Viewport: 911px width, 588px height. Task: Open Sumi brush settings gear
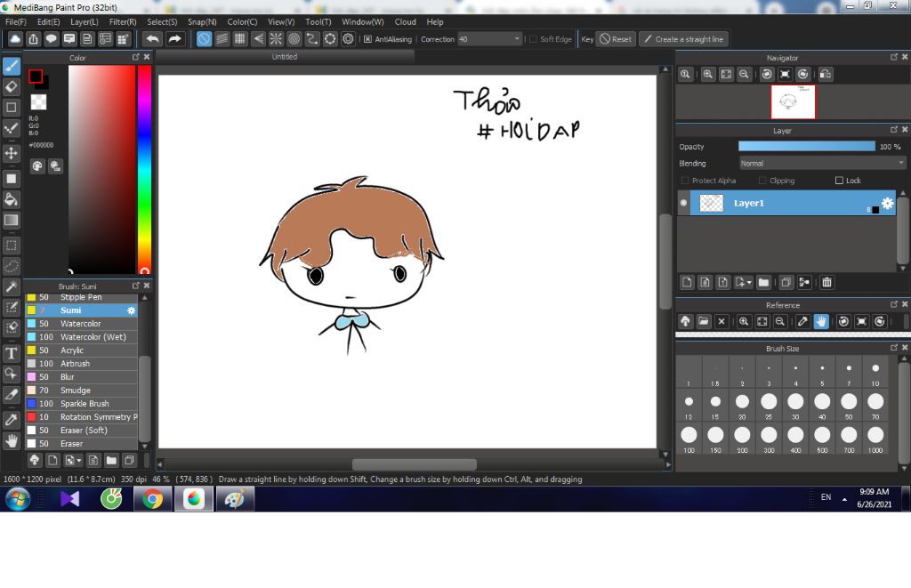[132, 310]
